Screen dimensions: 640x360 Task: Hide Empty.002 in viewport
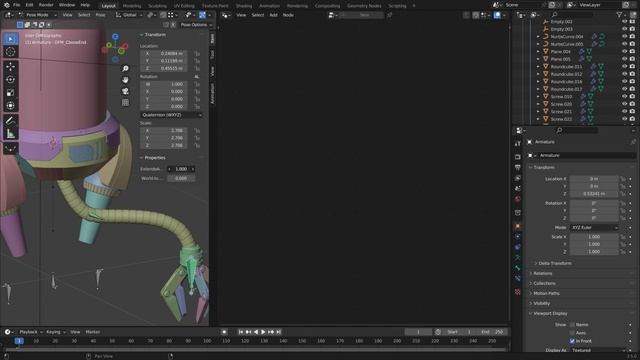[x=624, y=22]
